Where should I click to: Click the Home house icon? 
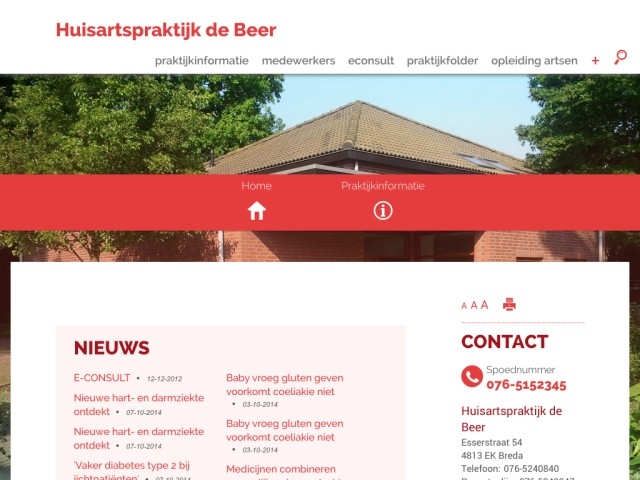click(x=257, y=211)
